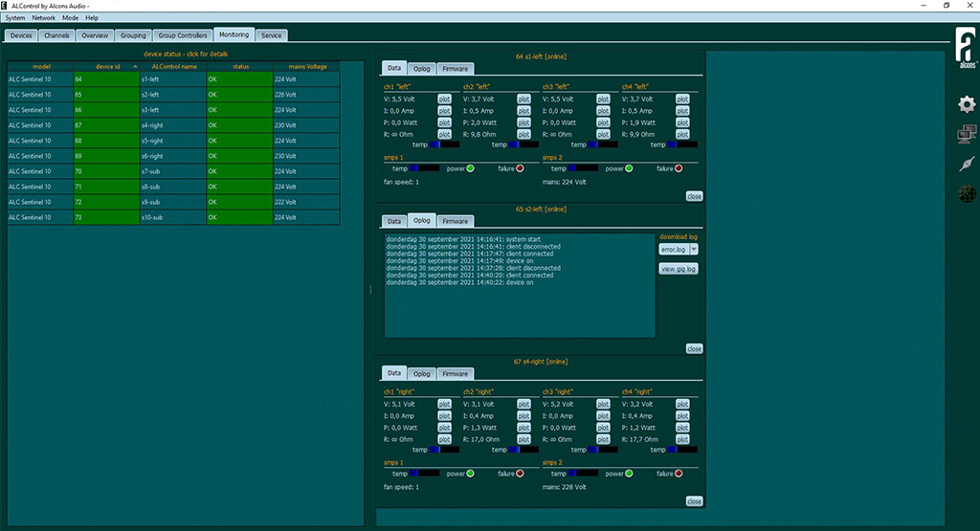Click s3-left name cell

coord(173,110)
